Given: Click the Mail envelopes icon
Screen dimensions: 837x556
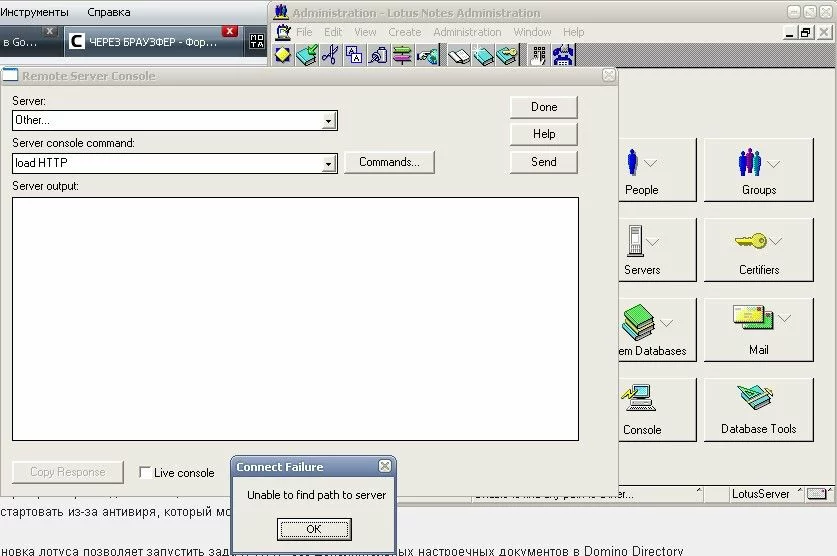Looking at the screenshot, I should pos(758,330).
